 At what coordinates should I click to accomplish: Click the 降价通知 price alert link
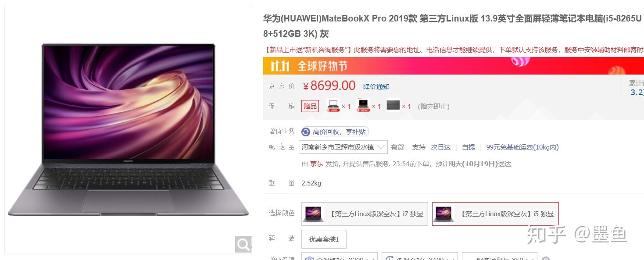click(x=376, y=86)
